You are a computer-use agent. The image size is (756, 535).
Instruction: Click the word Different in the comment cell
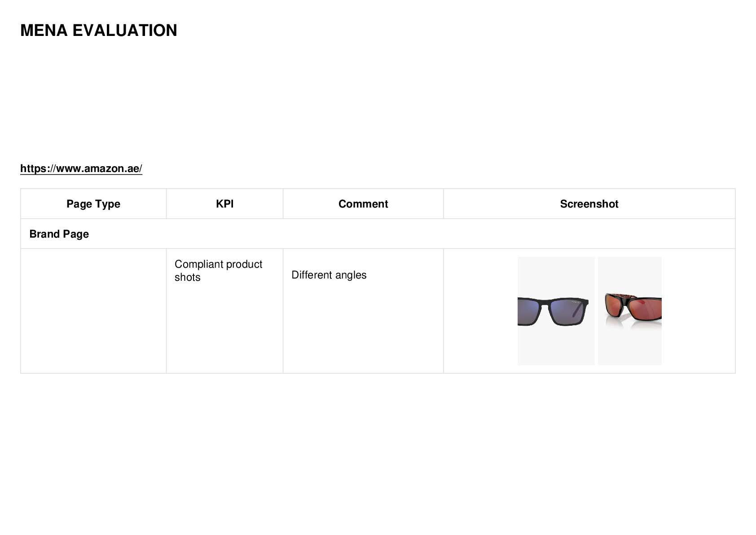click(x=310, y=275)
